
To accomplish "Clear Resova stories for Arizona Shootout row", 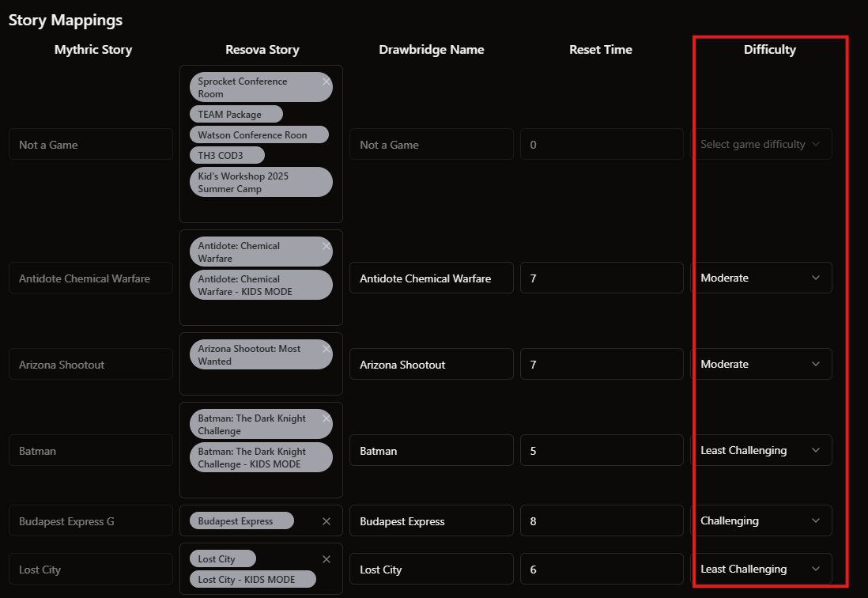I will (326, 349).
